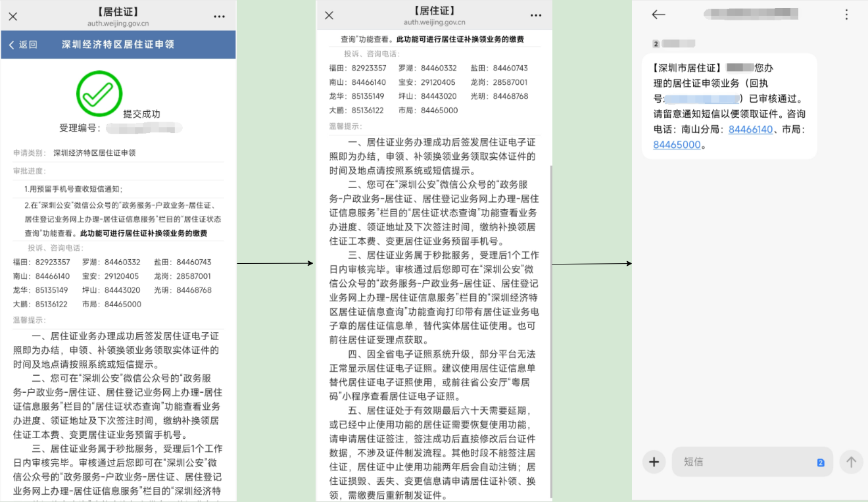This screenshot has height=502, width=868.
Task: Tap 坪山: 84443020 in the middle screen
Action: [x=427, y=96]
